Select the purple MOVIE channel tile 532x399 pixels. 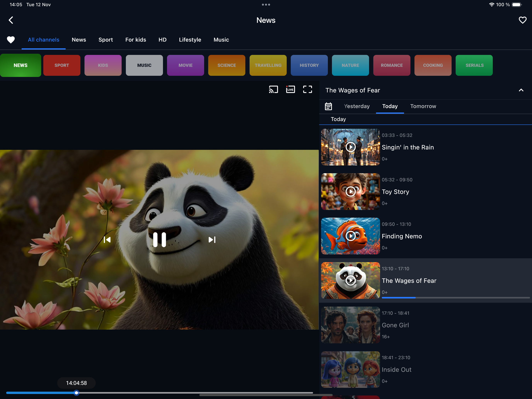[x=185, y=65]
